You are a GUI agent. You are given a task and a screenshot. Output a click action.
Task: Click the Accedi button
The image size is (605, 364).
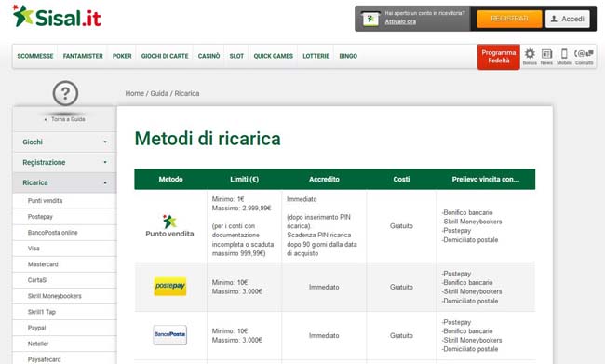coord(568,19)
